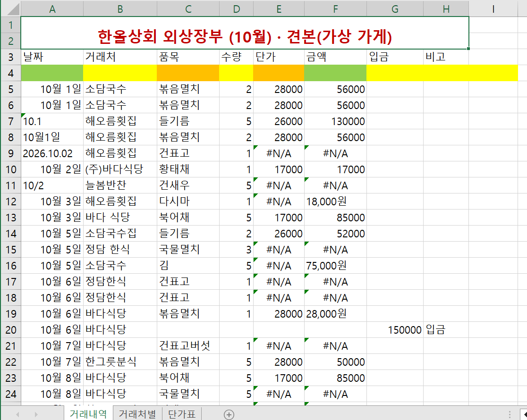Click the 김 item cell in row 16
Image resolution: width=527 pixels, height=420 pixels.
188,265
